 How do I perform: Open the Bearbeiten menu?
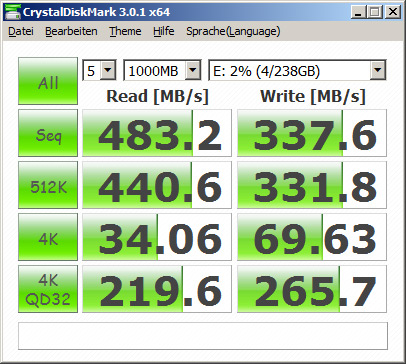pyautogui.click(x=71, y=31)
